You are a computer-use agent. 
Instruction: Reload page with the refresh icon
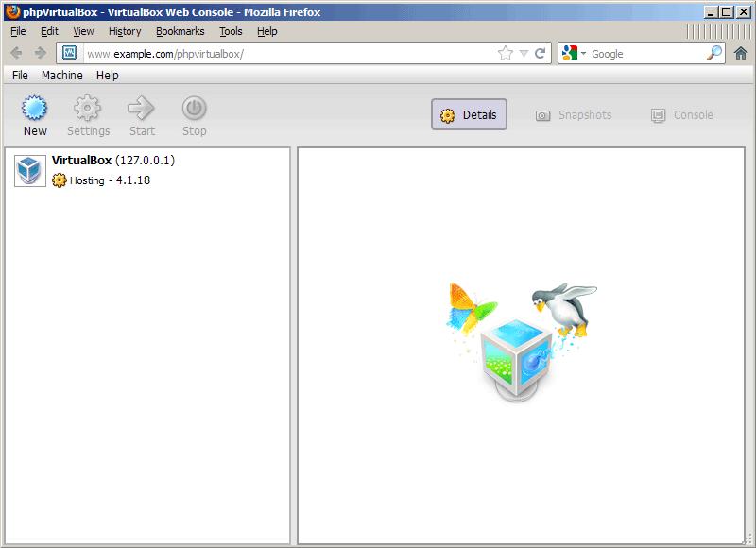click(541, 54)
